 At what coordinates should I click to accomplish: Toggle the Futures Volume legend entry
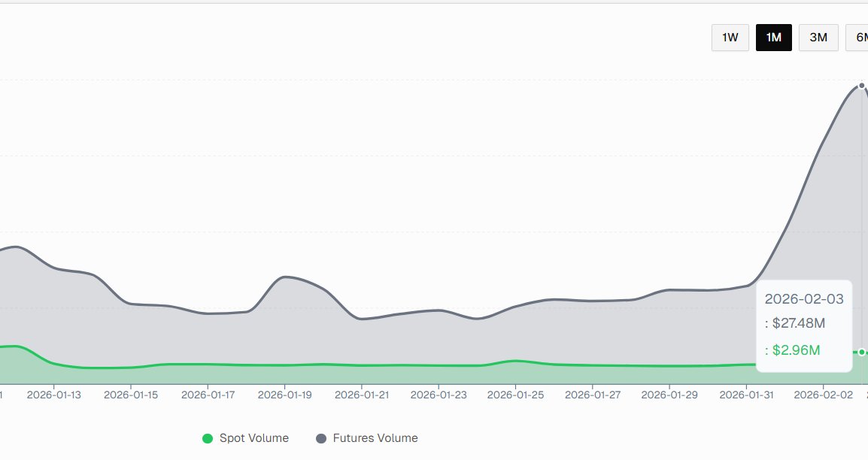367,438
